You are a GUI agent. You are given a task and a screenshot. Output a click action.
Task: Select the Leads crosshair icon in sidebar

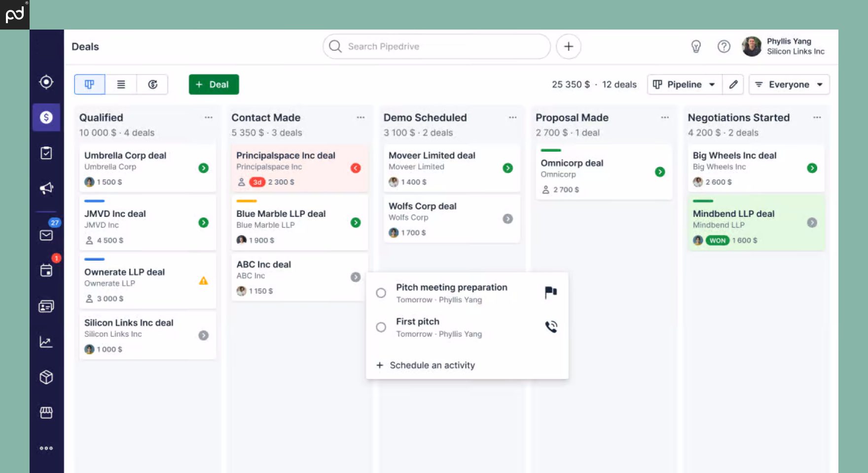pyautogui.click(x=46, y=82)
